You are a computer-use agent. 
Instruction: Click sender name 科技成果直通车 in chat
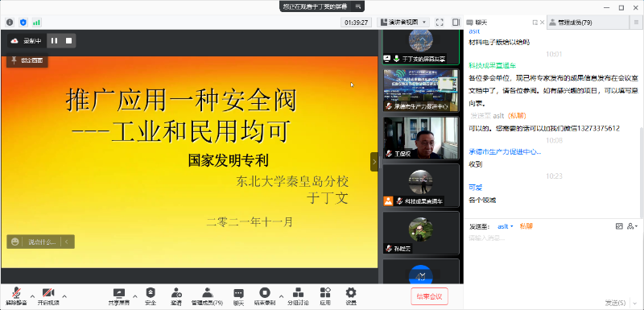click(493, 65)
